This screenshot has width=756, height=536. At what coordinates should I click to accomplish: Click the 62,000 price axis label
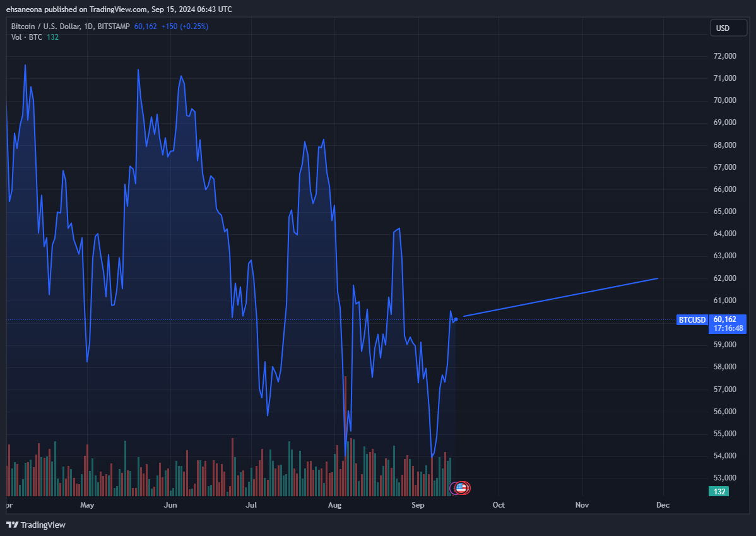(x=724, y=278)
